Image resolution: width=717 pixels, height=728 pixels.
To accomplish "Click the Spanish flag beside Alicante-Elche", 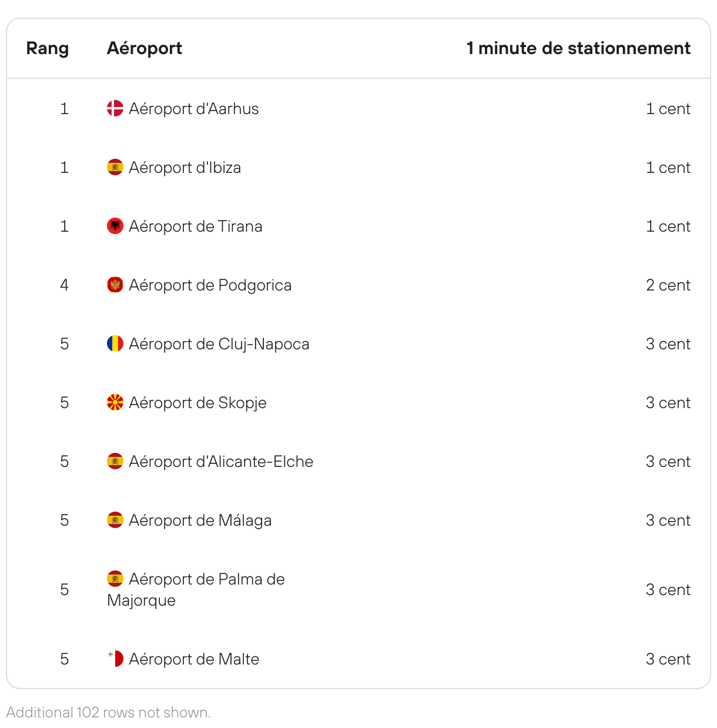I will point(115,461).
